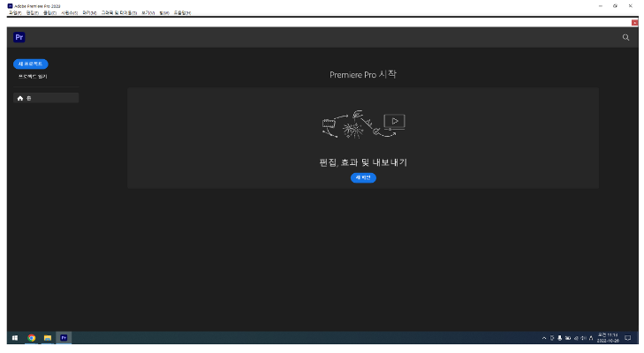
Task: Launch Chrome from the taskbar
Action: click(32, 338)
